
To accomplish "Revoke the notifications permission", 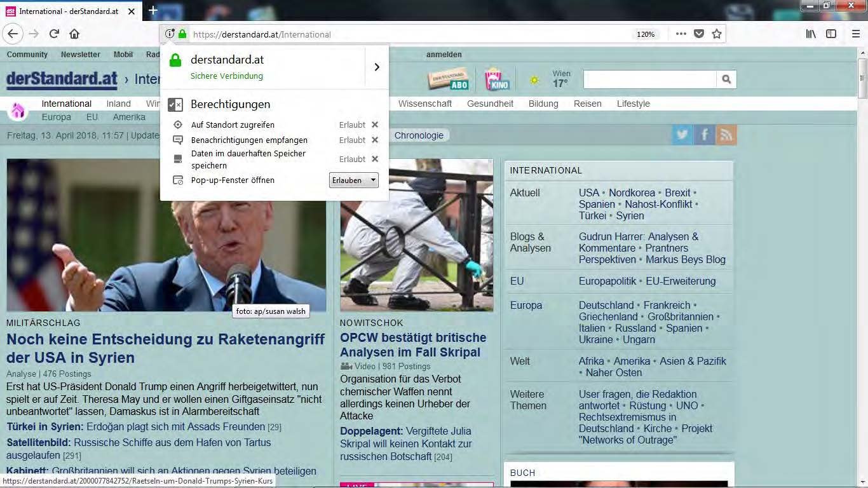I will click(375, 140).
